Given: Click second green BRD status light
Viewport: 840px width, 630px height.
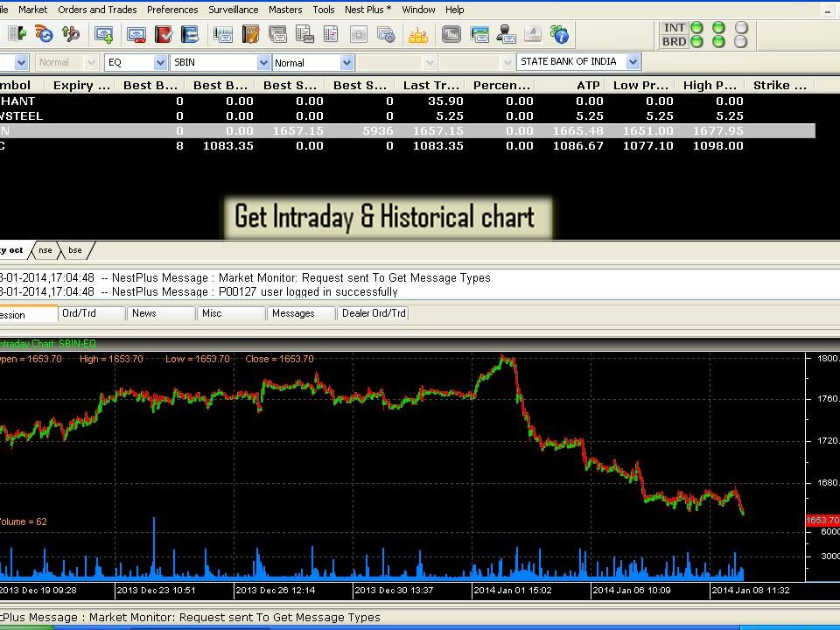Looking at the screenshot, I should (718, 41).
